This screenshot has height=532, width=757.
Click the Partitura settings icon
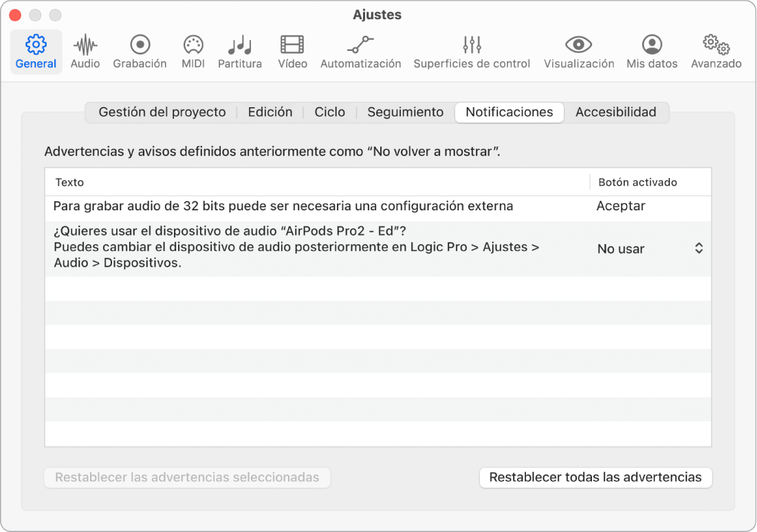pos(239,52)
